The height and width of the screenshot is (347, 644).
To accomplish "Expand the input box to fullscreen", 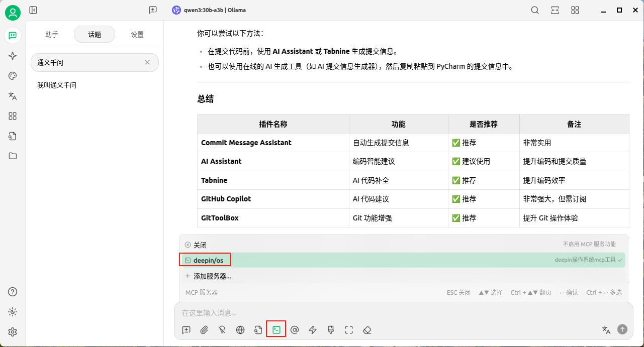I will coord(349,330).
